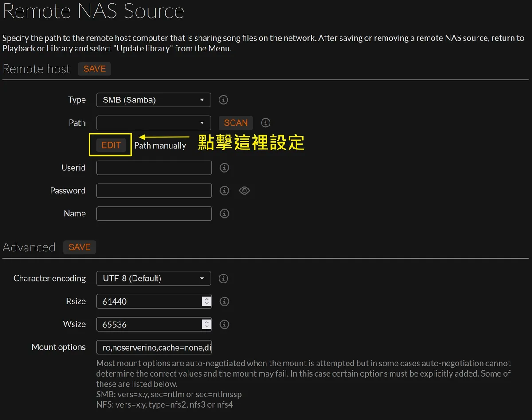Image resolution: width=532 pixels, height=420 pixels.
Task: Expand the Path dropdown
Action: click(153, 123)
